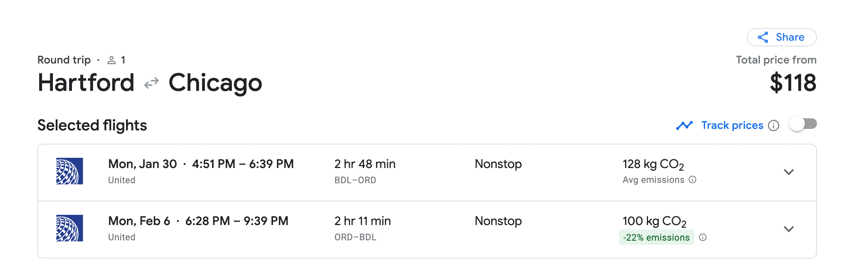Click the Track prices link
868x276 pixels.
pyautogui.click(x=732, y=125)
